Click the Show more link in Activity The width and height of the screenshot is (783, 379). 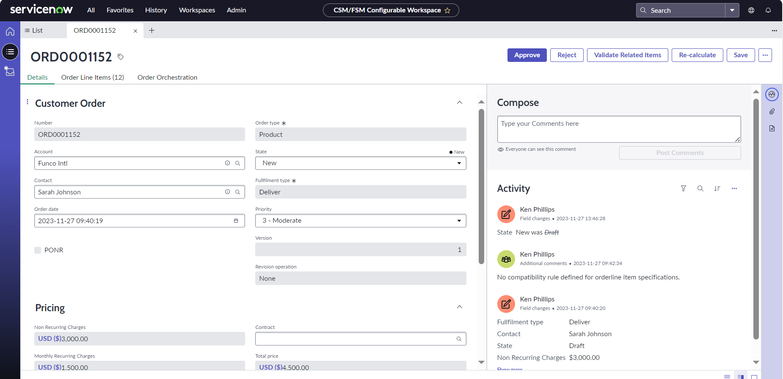coord(509,370)
